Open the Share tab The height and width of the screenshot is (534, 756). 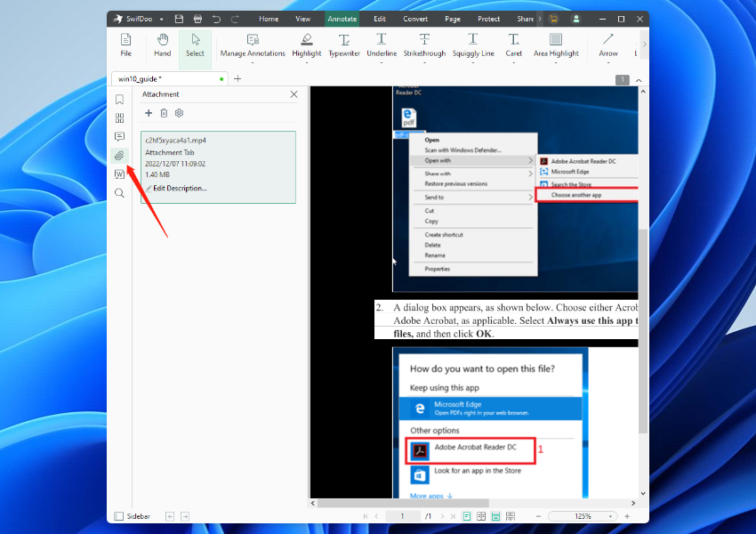[x=525, y=19]
